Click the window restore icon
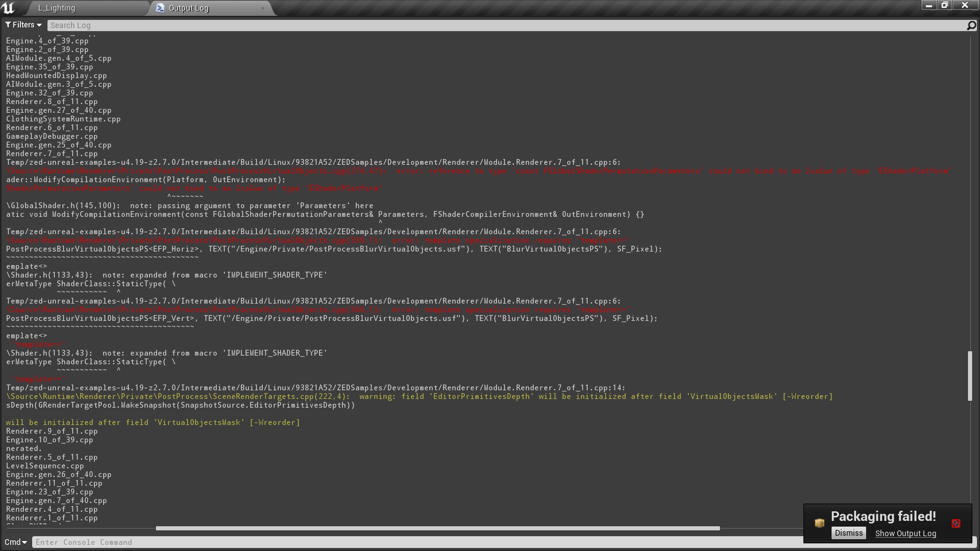The image size is (980, 551). 944,5
